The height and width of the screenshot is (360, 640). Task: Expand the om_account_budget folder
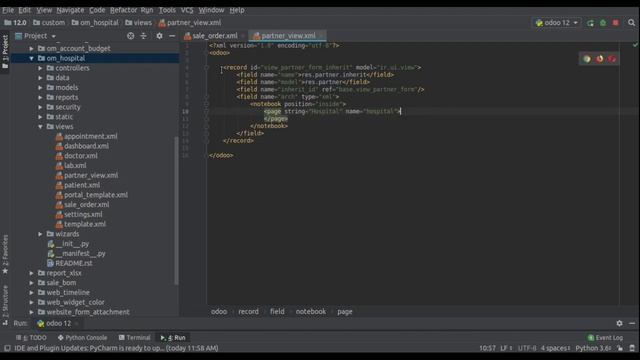(x=31, y=49)
